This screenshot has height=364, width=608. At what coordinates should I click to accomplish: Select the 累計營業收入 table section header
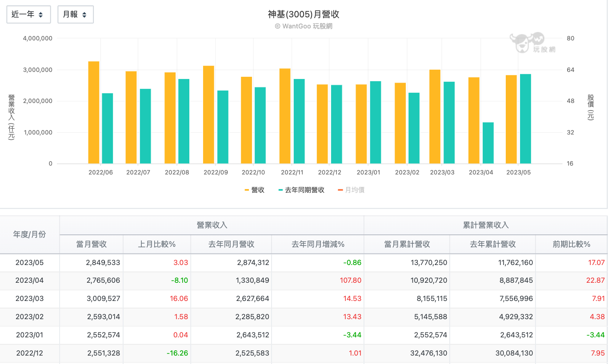click(485, 225)
